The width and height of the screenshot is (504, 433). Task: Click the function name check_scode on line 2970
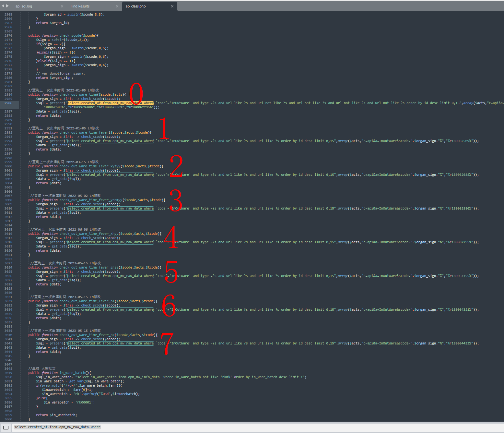point(70,36)
